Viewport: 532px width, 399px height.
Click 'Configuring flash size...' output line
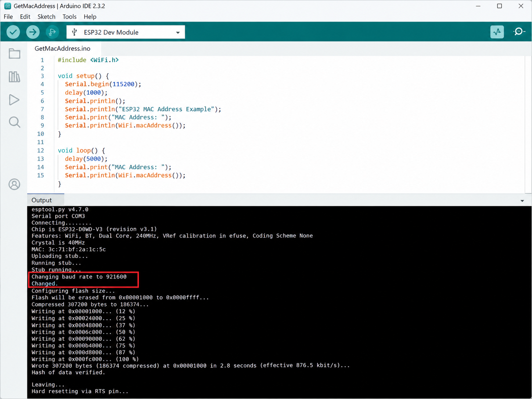pyautogui.click(x=73, y=291)
